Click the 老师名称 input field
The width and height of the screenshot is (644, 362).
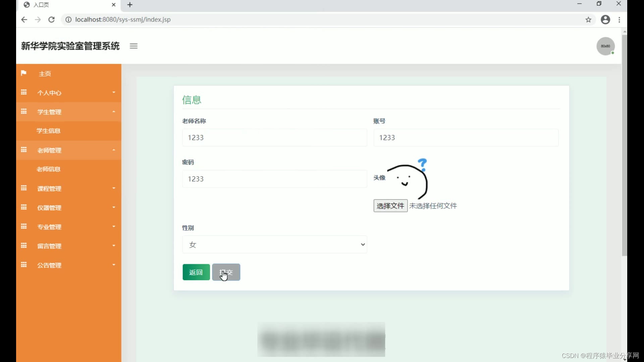coord(274,138)
